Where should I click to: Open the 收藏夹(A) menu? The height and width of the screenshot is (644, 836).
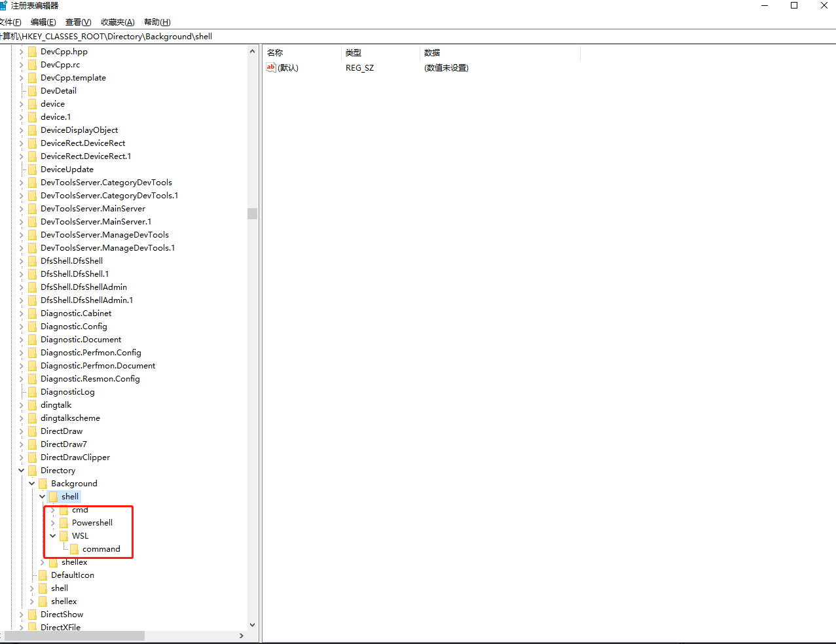pyautogui.click(x=118, y=22)
